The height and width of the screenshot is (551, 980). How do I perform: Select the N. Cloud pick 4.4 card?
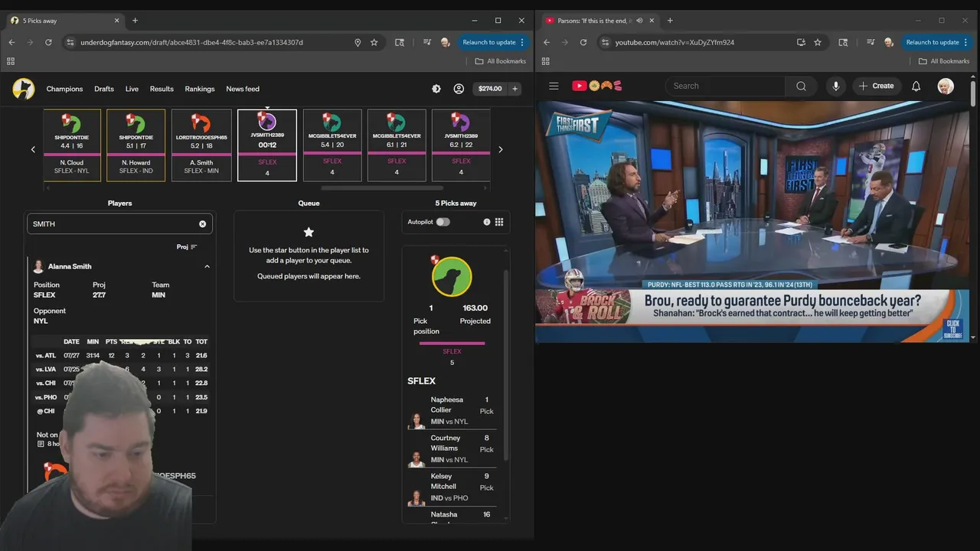pyautogui.click(x=72, y=145)
